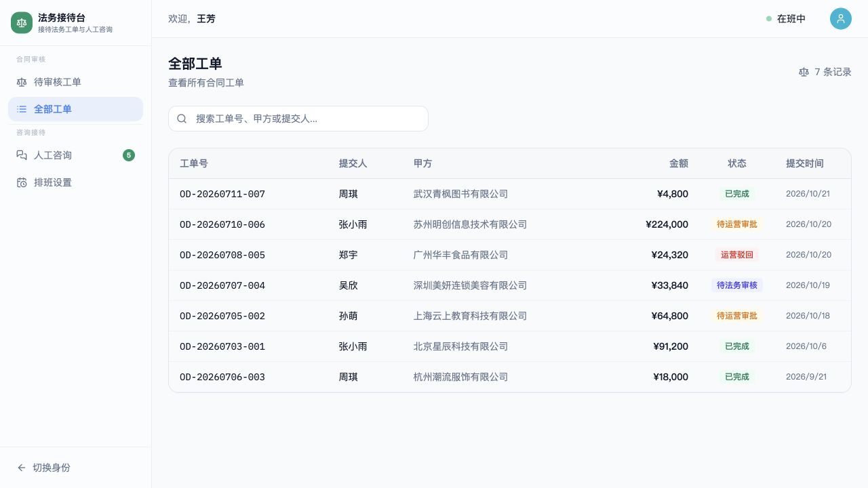
Task: Click 待运营审批 badge for 上海云上教育科技有限公司
Action: point(737,316)
